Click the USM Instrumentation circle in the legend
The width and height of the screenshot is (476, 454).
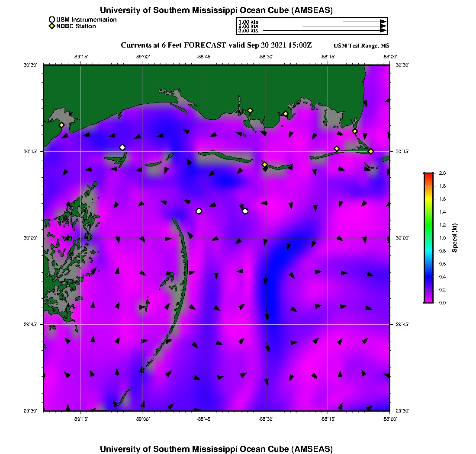coord(52,19)
